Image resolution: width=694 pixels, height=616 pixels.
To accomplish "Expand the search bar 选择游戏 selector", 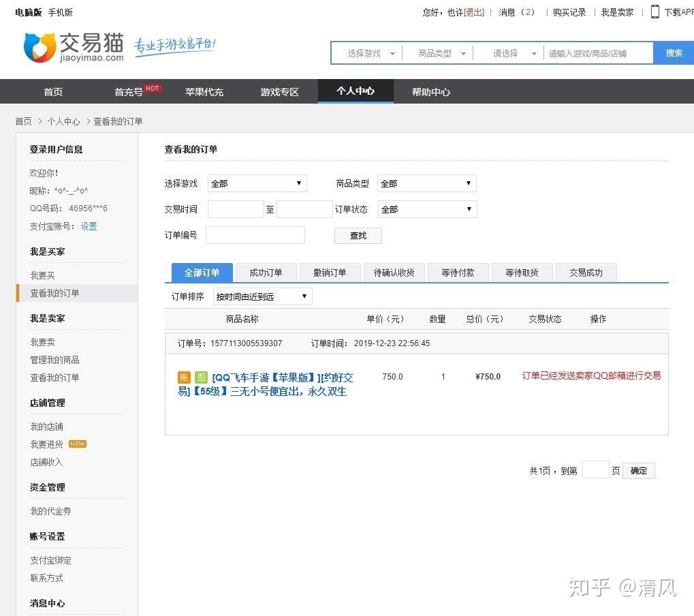I will point(370,53).
